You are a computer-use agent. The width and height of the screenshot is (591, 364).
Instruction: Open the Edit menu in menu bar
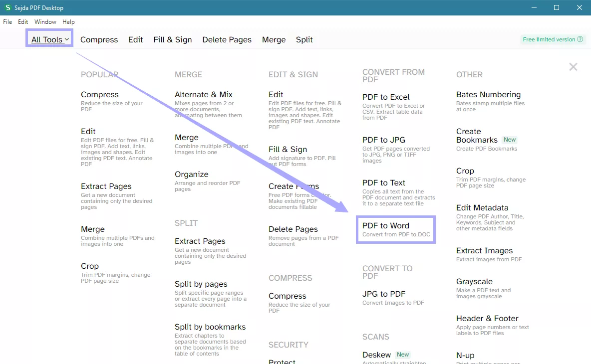pyautogui.click(x=23, y=22)
